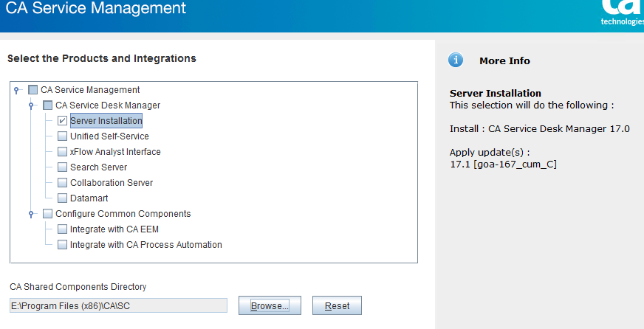Viewport: 644px width, 329px height.
Task: Click the blue More Info icon
Action: pos(456,60)
